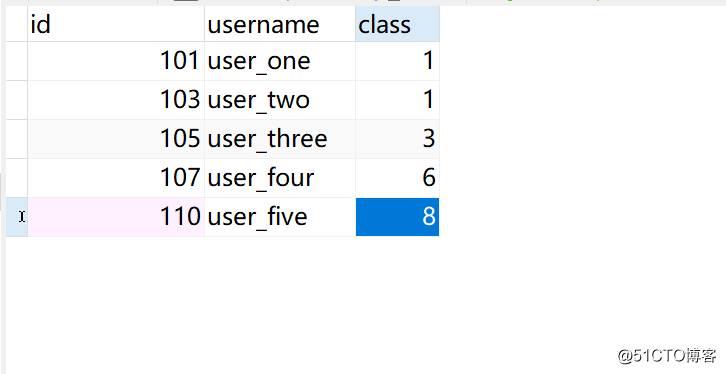Select class cell with value 3

(397, 139)
